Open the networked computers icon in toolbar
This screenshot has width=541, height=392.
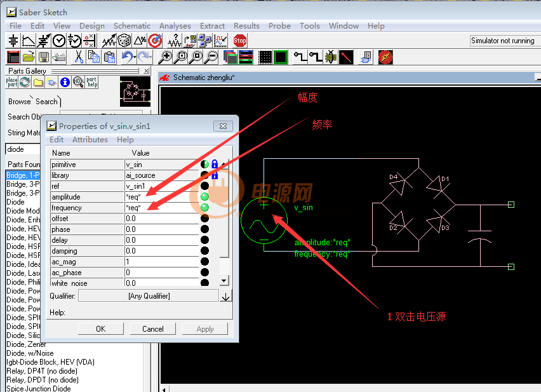pos(205,41)
